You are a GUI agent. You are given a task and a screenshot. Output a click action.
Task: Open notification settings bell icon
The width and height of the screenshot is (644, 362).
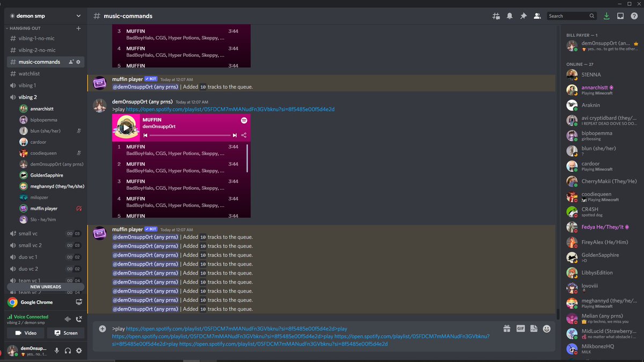[x=510, y=16]
